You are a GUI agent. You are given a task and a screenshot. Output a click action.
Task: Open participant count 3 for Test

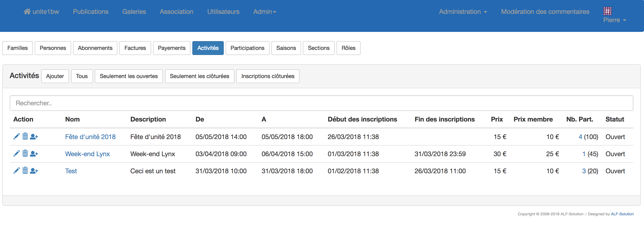pyautogui.click(x=584, y=171)
